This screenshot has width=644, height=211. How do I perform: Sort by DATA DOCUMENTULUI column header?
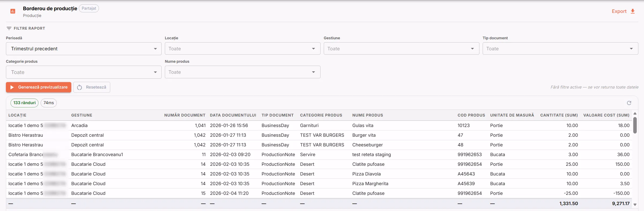click(233, 115)
